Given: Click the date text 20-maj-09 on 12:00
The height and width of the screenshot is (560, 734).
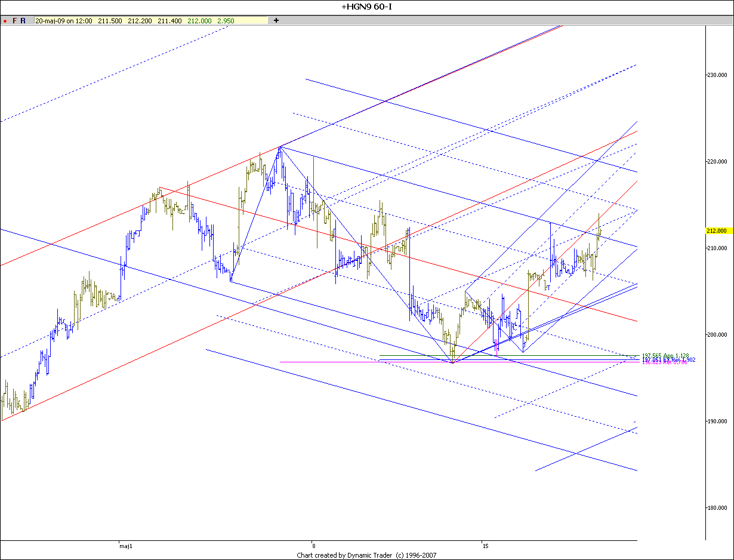Looking at the screenshot, I should click(x=64, y=20).
